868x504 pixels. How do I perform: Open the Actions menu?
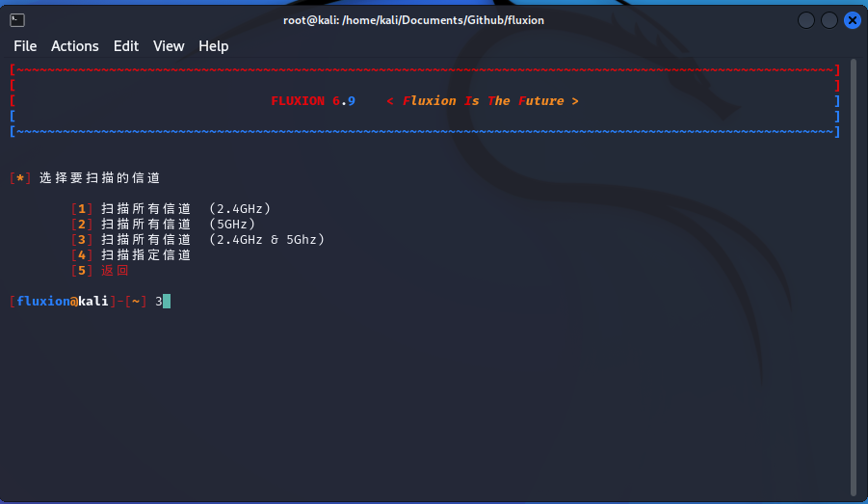(x=75, y=46)
